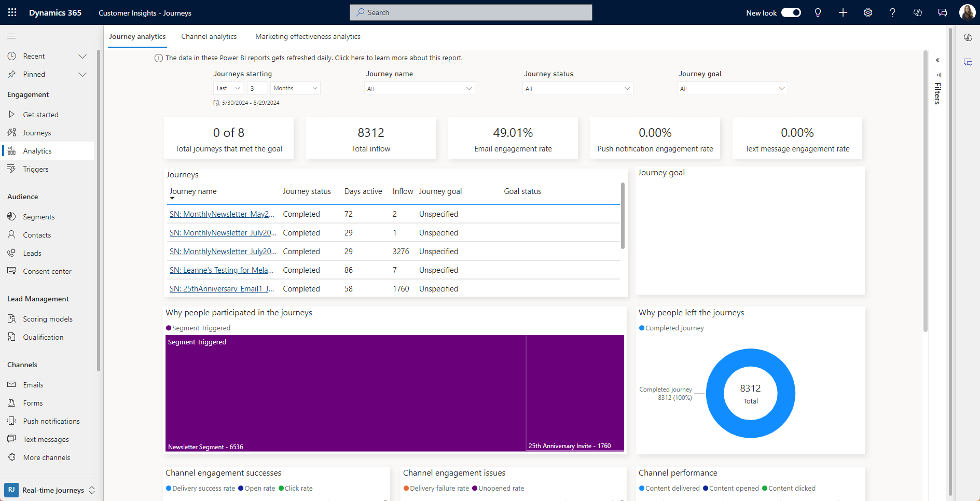Image resolution: width=980 pixels, height=501 pixels.
Task: Open the Months period dropdown
Action: click(295, 88)
